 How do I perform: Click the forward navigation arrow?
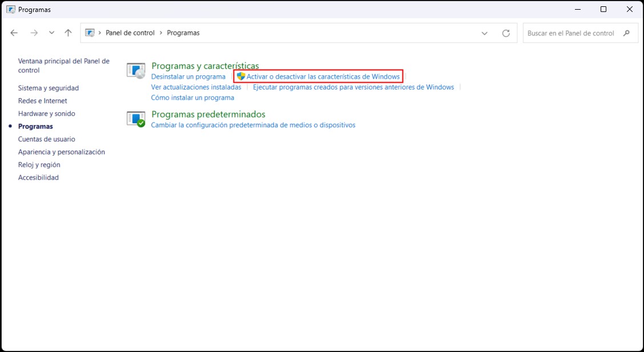pyautogui.click(x=34, y=33)
